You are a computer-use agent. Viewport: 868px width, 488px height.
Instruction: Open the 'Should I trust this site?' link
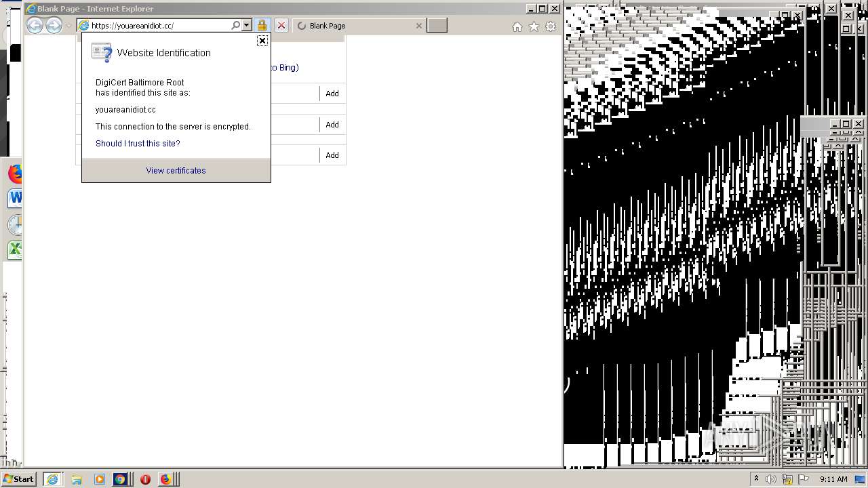pos(138,144)
